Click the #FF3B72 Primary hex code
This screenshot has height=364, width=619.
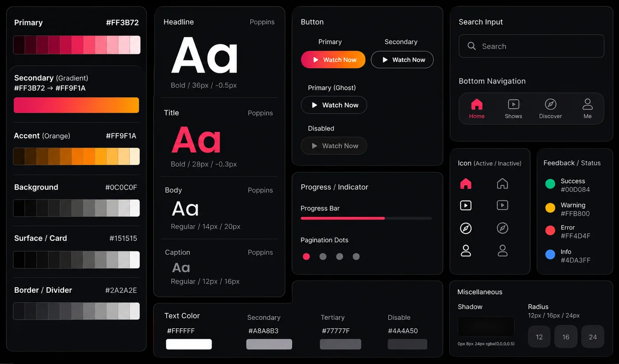click(x=122, y=23)
